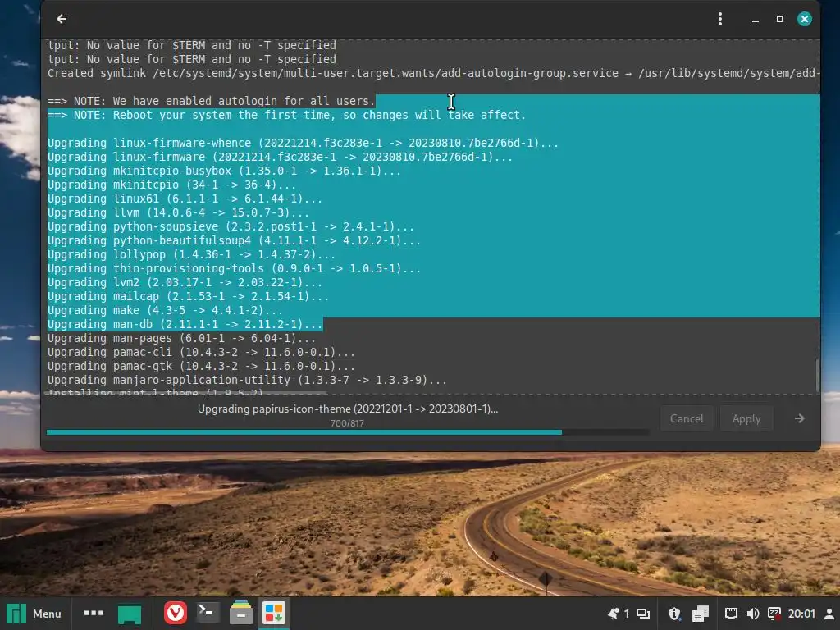Click the Apply button

click(746, 418)
